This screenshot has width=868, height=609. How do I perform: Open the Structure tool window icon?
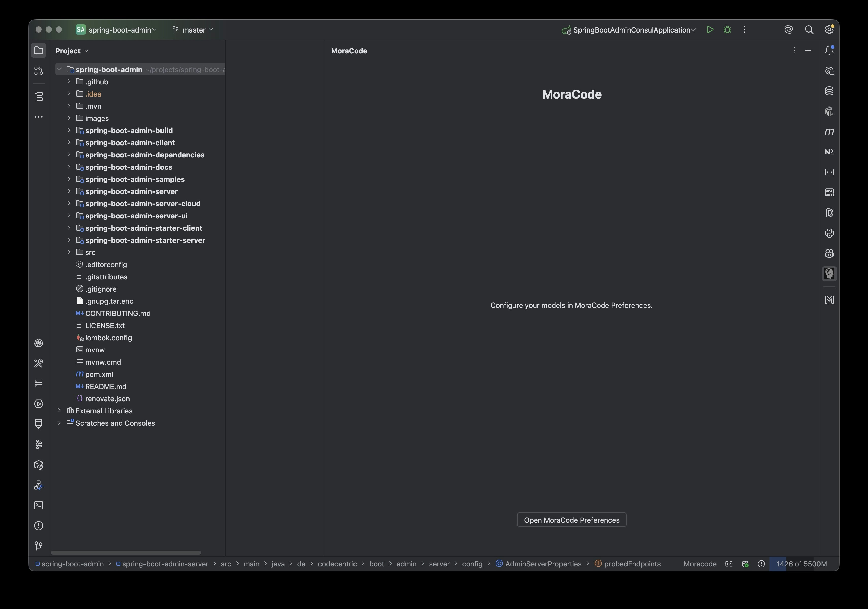[39, 97]
